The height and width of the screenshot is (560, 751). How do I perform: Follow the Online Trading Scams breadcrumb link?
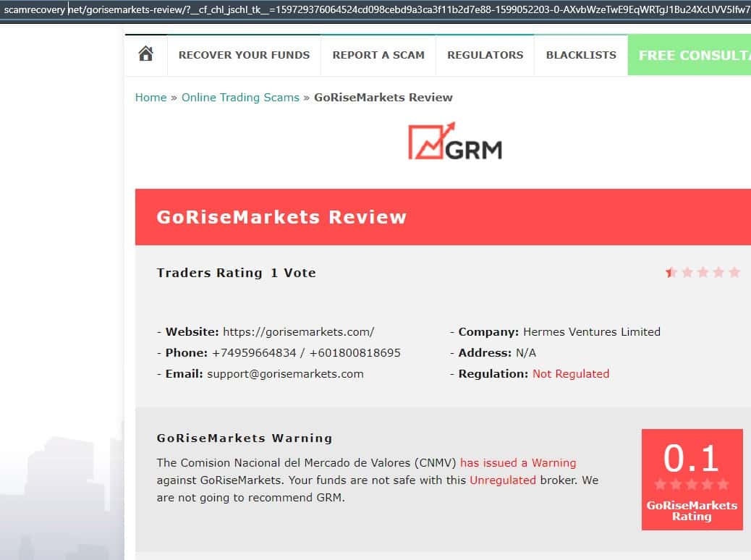pos(240,97)
